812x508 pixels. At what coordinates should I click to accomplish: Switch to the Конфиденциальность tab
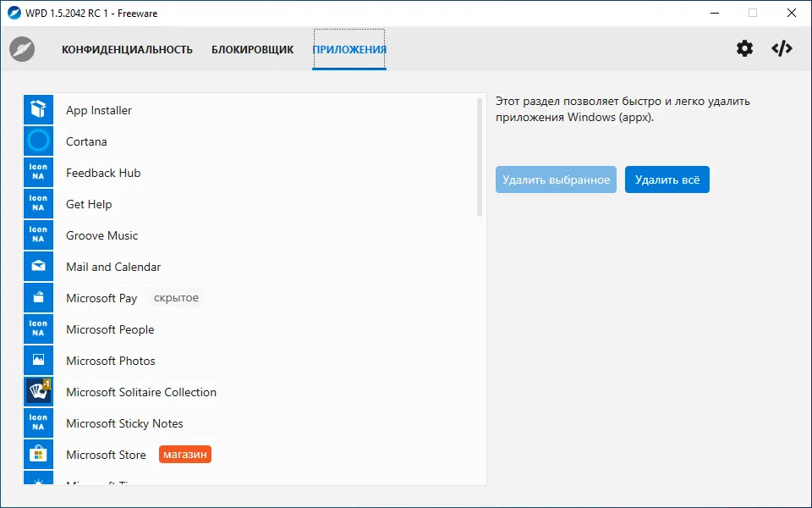coord(127,50)
